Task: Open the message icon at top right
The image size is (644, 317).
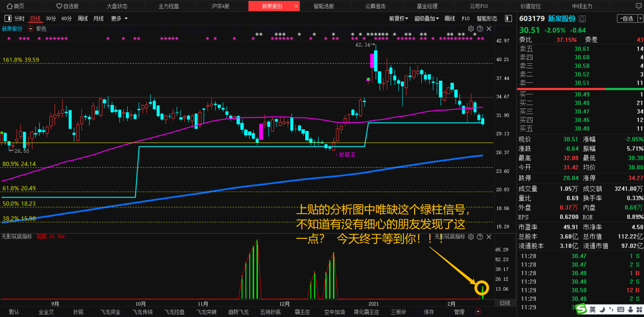Action: tap(638, 6)
